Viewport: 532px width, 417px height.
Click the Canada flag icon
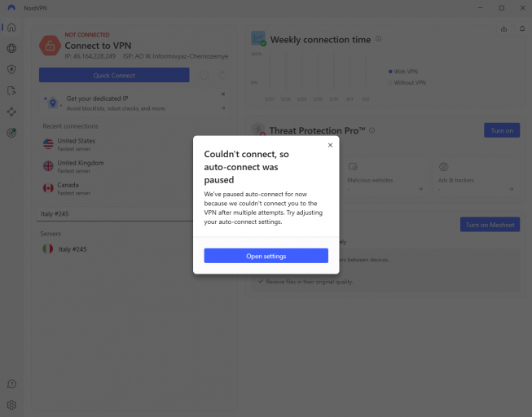[x=48, y=188]
